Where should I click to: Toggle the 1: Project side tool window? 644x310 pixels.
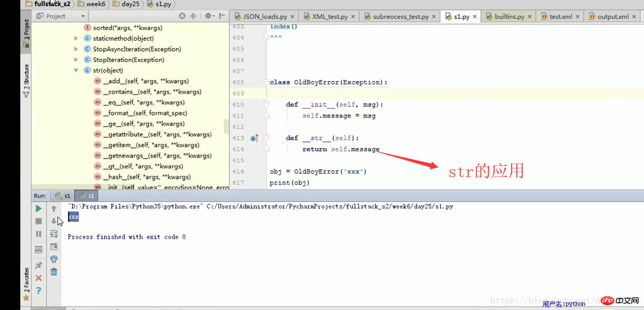point(26,33)
